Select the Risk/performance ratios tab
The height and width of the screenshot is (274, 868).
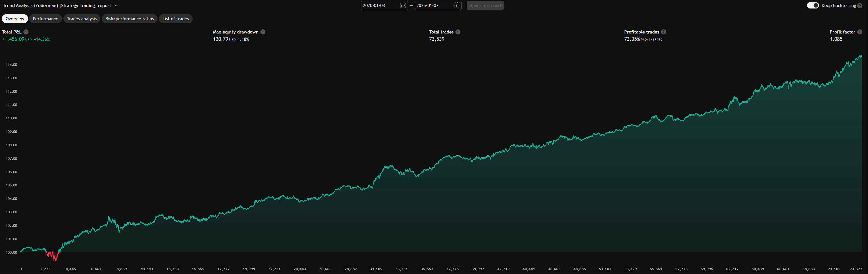(129, 19)
